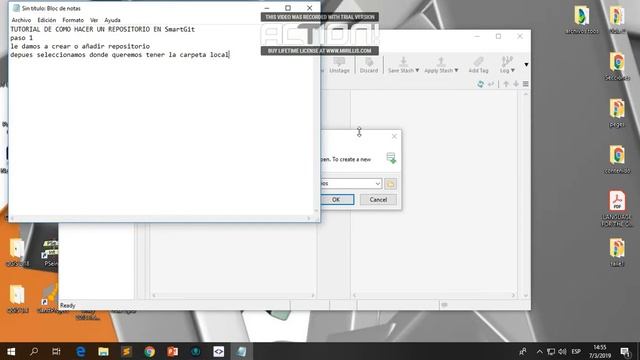This screenshot has height=360, width=640.
Task: Click the down arrow icon in SmartGit panel
Action: point(516,84)
